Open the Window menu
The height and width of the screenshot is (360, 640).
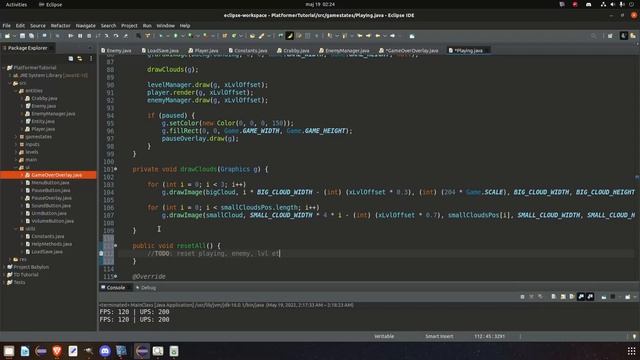165,25
